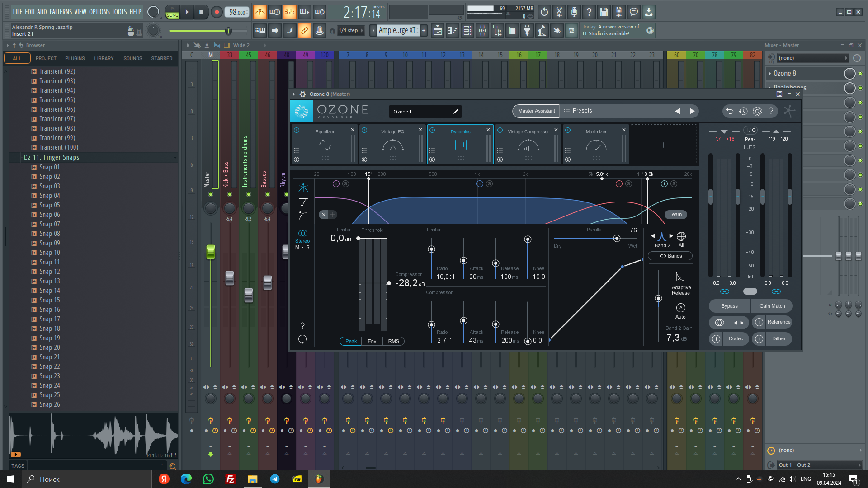Open the (none) mixer preset dropdown at top
The width and height of the screenshot is (868, 488).
tap(812, 58)
